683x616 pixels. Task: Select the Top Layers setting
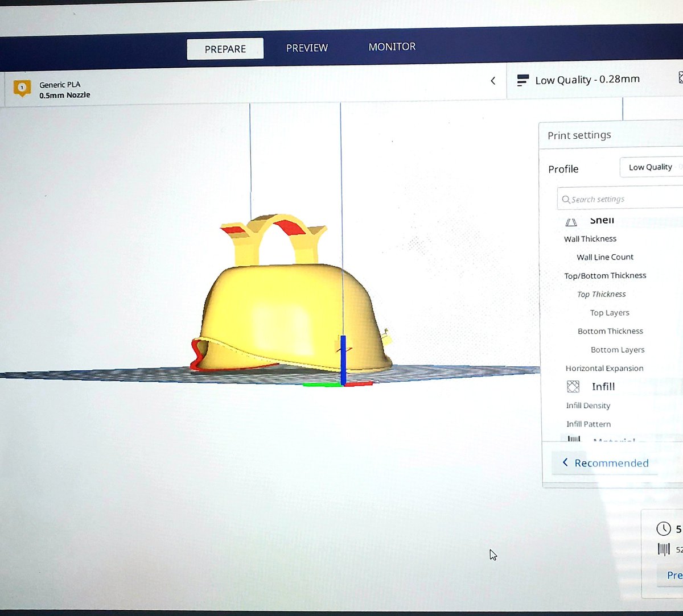610,313
